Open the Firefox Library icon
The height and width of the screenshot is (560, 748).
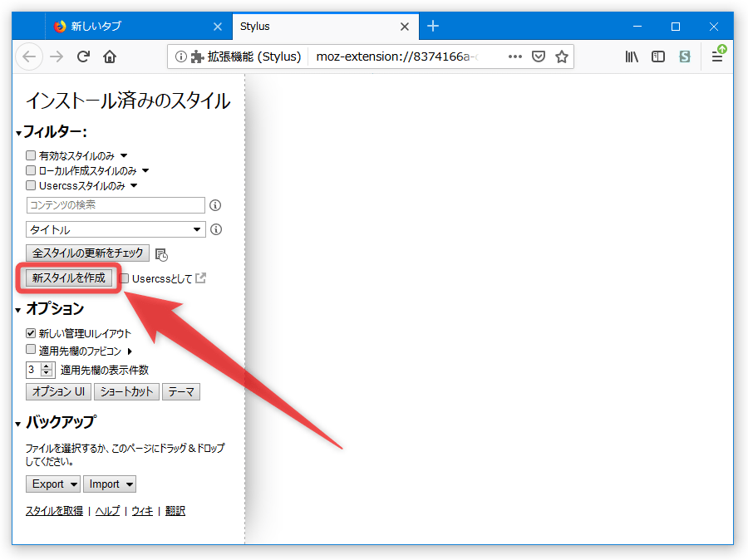point(632,56)
